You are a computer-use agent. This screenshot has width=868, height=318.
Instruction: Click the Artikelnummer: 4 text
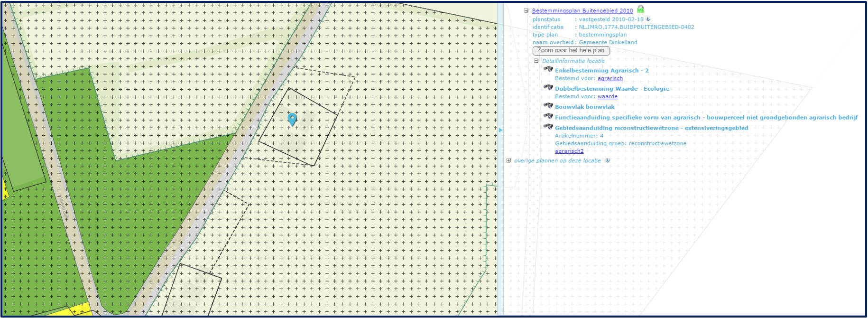click(x=579, y=136)
